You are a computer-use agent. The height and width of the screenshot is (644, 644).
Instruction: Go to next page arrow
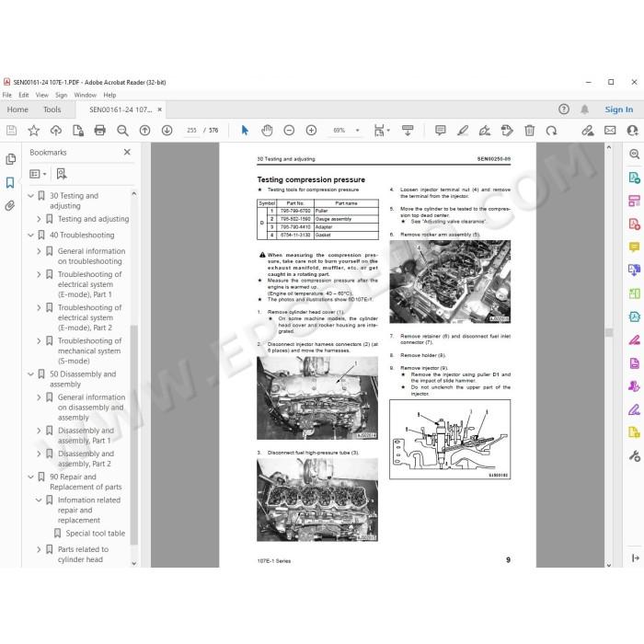click(x=167, y=131)
